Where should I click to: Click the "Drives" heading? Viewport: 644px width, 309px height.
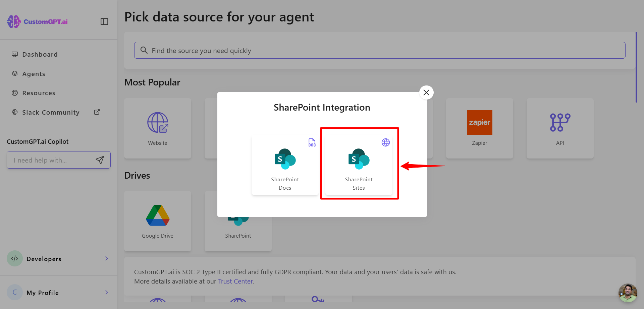(137, 175)
